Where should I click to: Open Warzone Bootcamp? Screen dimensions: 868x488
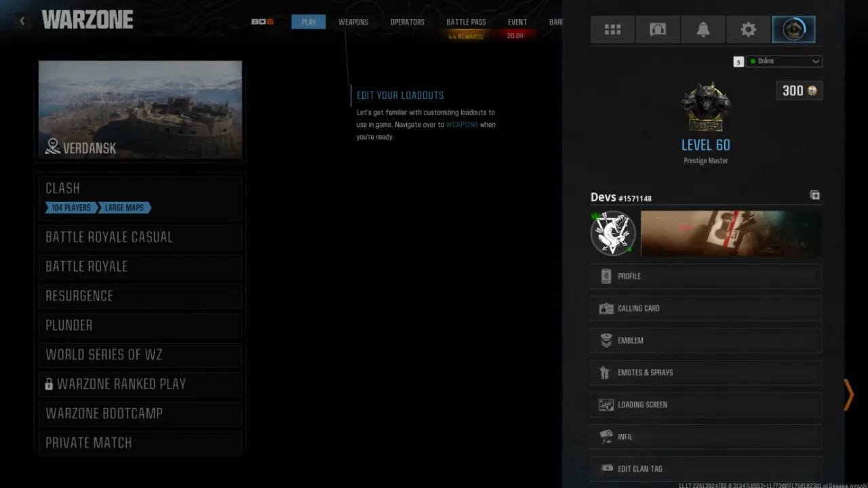140,413
